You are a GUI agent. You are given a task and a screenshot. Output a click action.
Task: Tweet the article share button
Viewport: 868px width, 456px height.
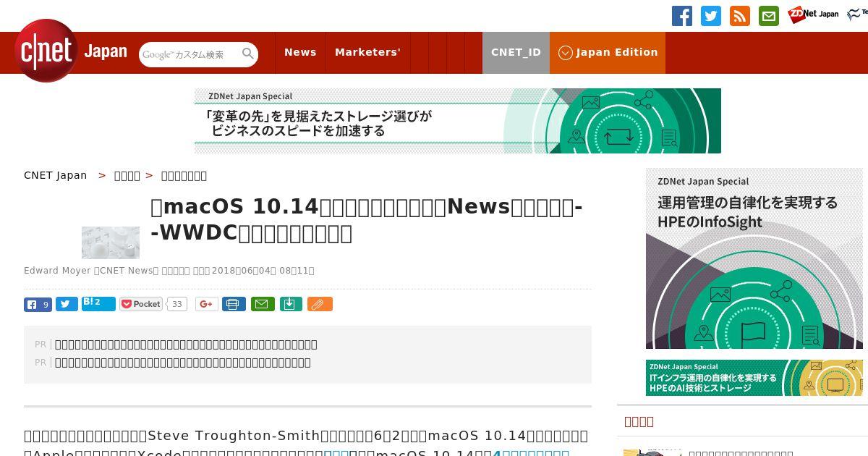click(x=67, y=305)
